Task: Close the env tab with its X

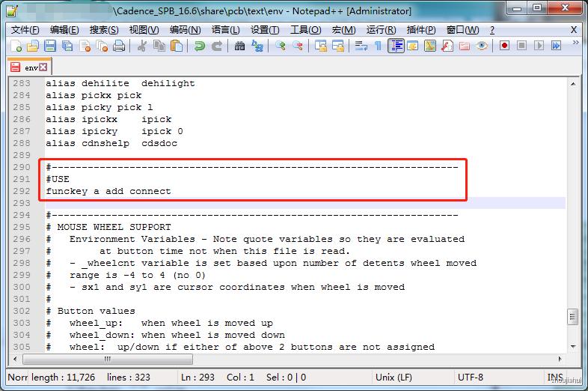Action: 43,67
